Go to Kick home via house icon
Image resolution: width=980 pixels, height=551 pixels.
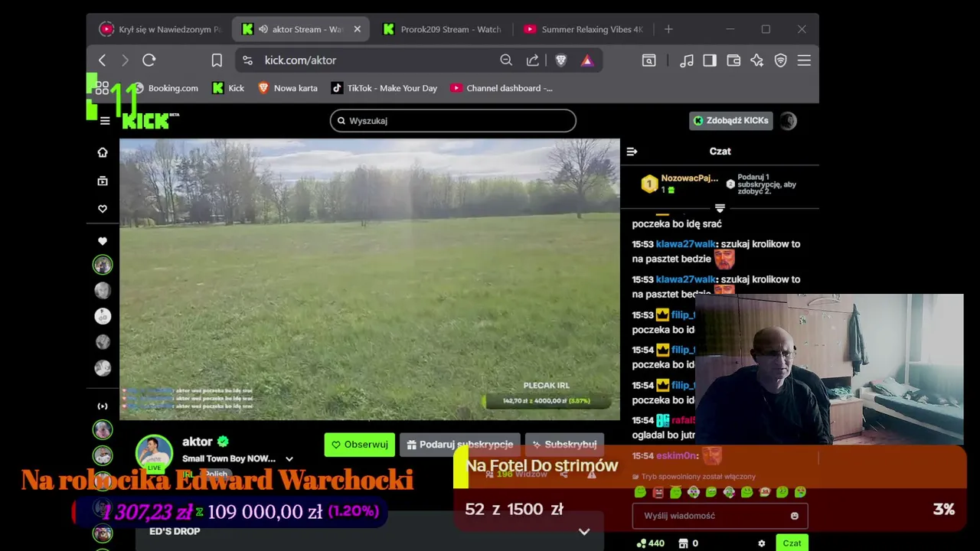tap(103, 152)
